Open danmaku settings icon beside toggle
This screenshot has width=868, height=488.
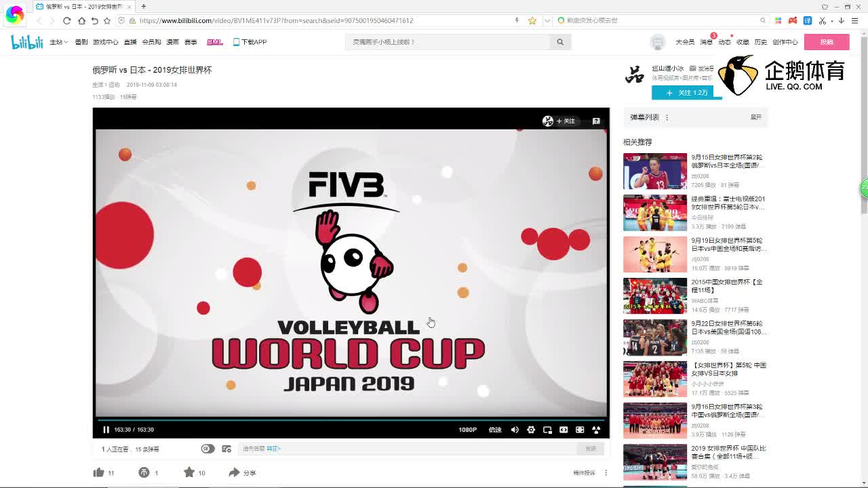tap(226, 449)
